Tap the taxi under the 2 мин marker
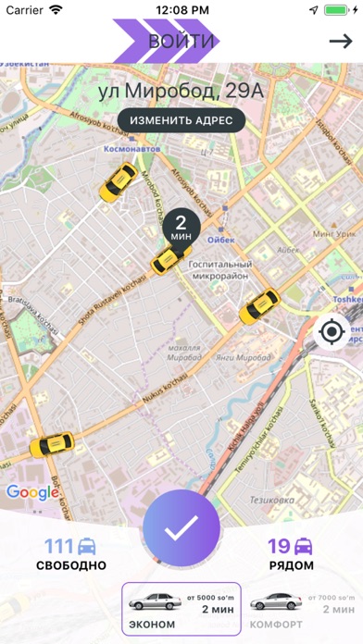Screen dimensions: 363x644 (x=170, y=260)
